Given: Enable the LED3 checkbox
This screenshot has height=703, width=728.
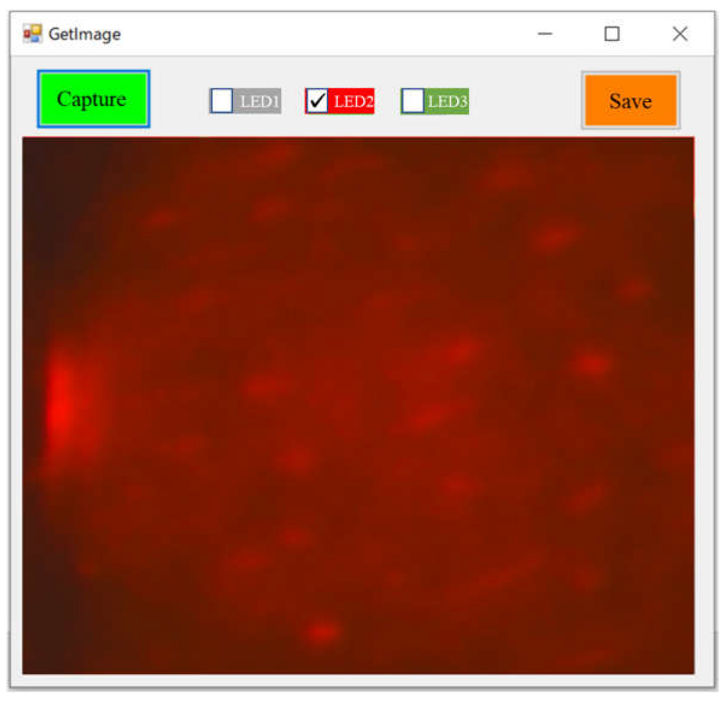Looking at the screenshot, I should 412,101.
